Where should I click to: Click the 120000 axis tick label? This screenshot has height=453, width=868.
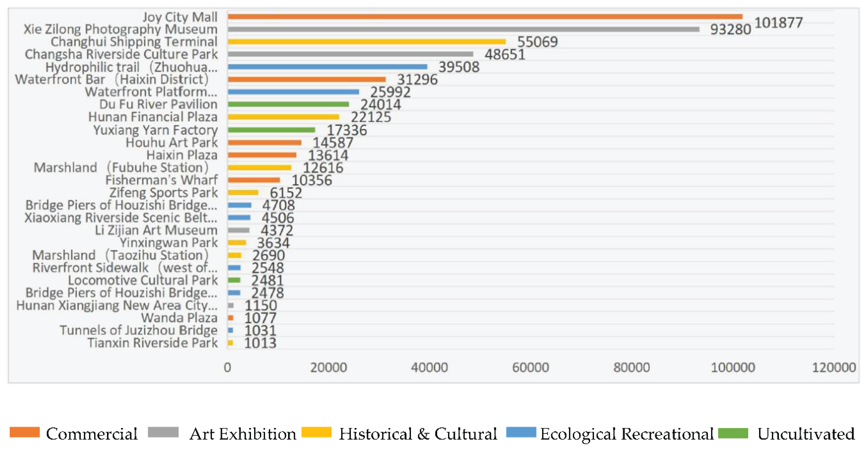coord(834,367)
